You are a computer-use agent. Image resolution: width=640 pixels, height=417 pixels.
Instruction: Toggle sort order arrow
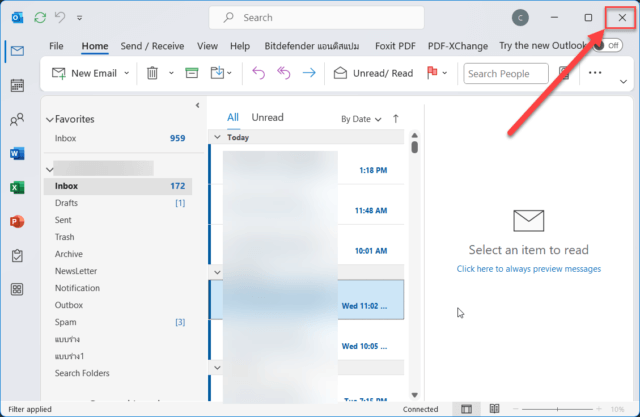(x=396, y=119)
